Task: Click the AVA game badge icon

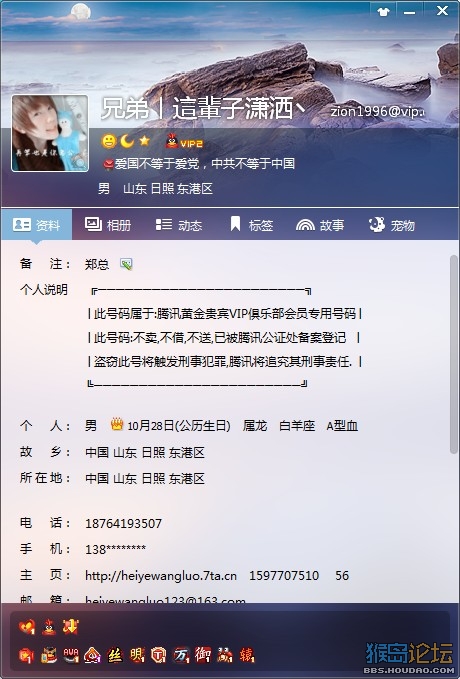Action: pyautogui.click(x=71, y=655)
